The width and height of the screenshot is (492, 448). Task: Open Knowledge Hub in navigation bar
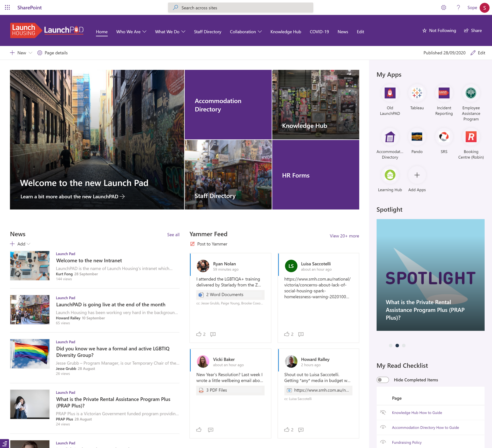pyautogui.click(x=286, y=32)
